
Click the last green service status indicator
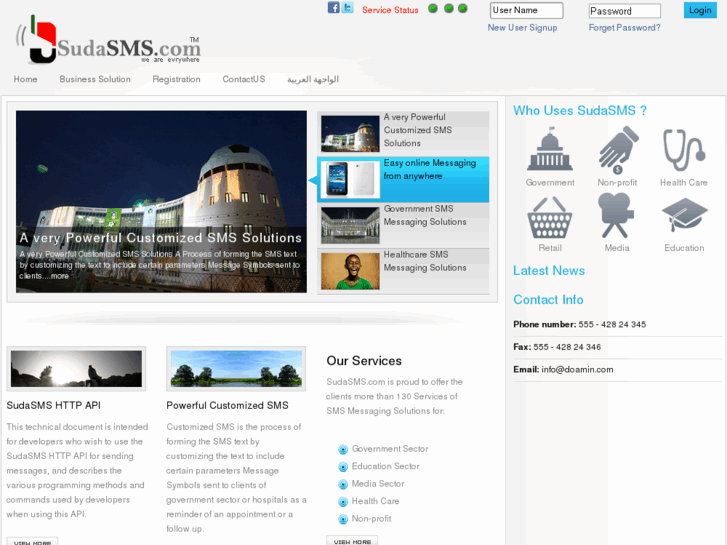[x=463, y=8]
